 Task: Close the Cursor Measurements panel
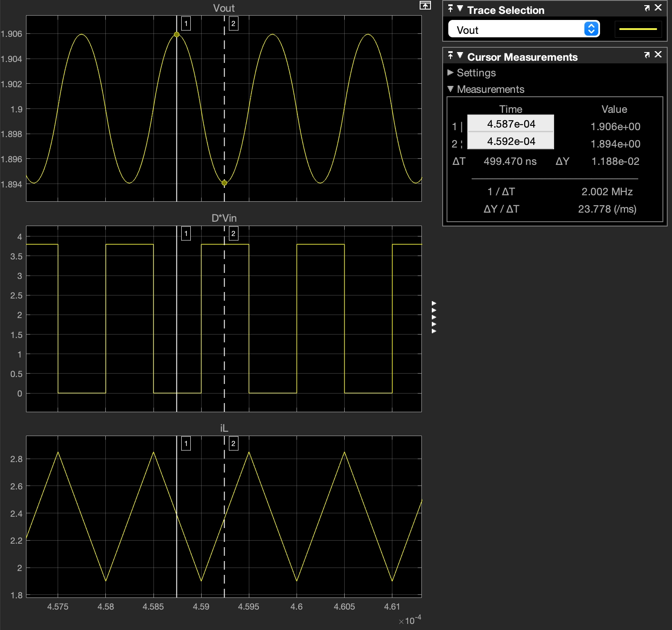tap(658, 54)
